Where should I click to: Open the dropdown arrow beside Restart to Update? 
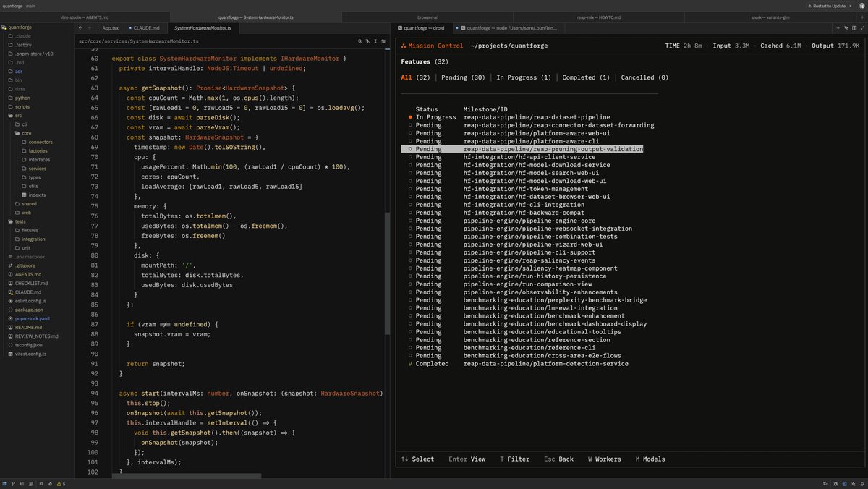(850, 6)
